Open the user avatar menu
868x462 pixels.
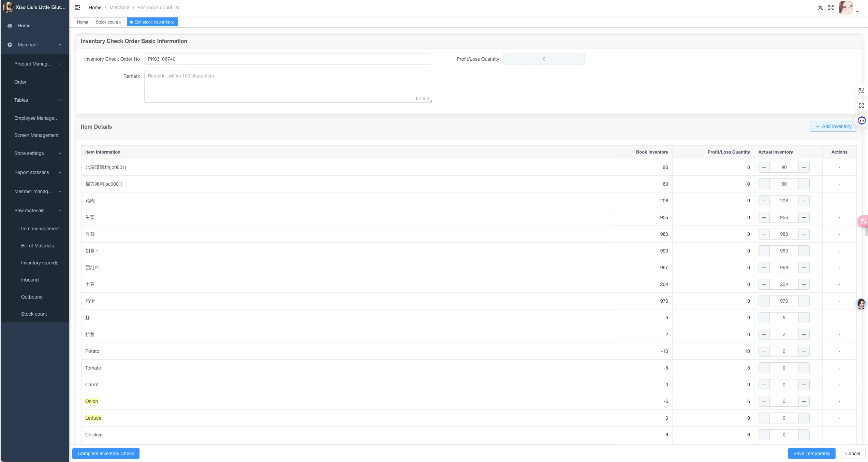846,8
